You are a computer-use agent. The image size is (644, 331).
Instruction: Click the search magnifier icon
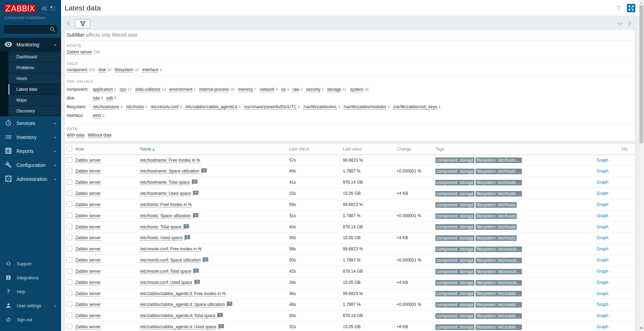[53, 29]
